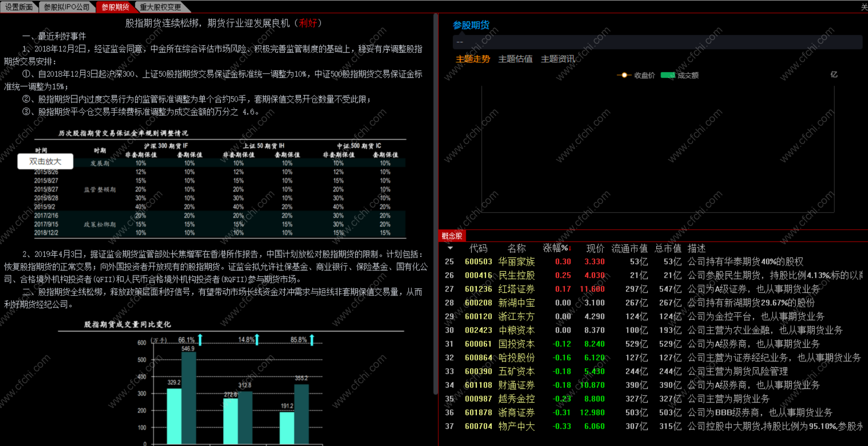Toggle the 成交额 legend swatch
The image size is (868, 446).
[667, 75]
